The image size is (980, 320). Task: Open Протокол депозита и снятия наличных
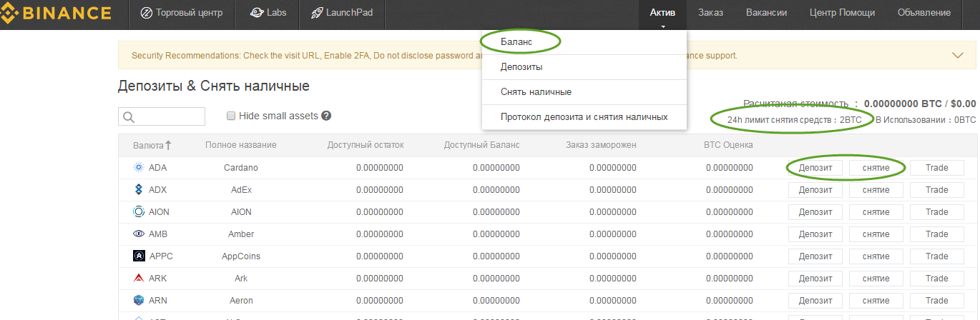(x=584, y=116)
